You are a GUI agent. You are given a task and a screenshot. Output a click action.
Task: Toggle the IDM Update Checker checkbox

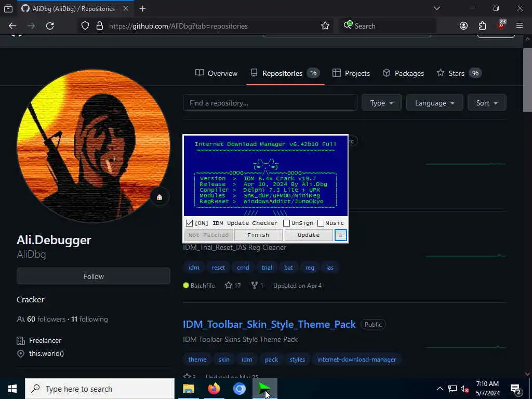point(189,223)
